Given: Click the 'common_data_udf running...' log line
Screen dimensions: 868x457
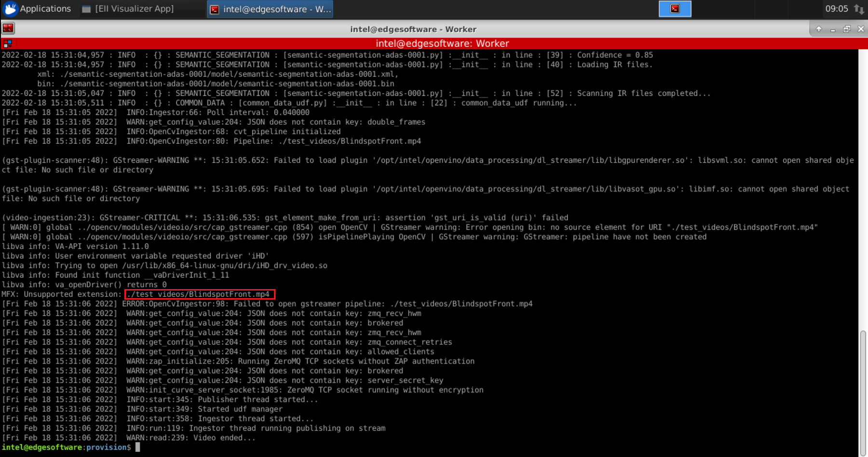Looking at the screenshot, I should pos(289,103).
